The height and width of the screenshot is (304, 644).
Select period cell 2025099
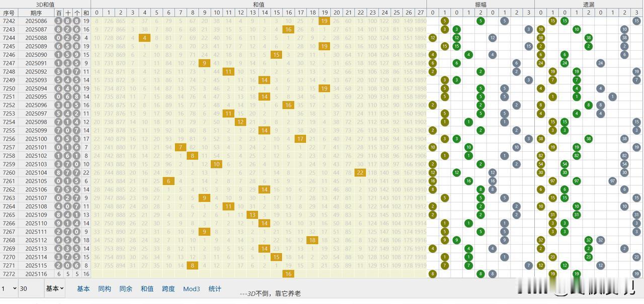[36, 131]
